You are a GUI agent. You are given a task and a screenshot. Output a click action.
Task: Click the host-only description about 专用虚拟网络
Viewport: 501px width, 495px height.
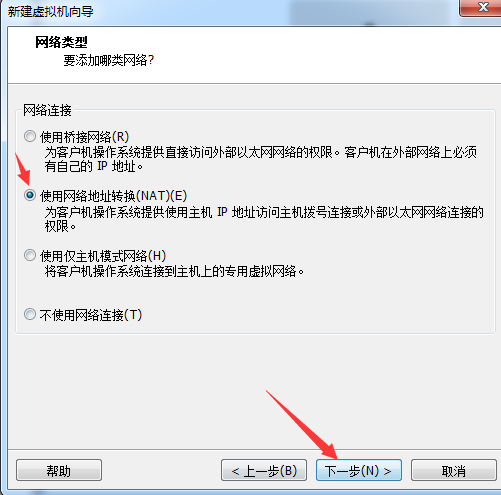(x=174, y=271)
